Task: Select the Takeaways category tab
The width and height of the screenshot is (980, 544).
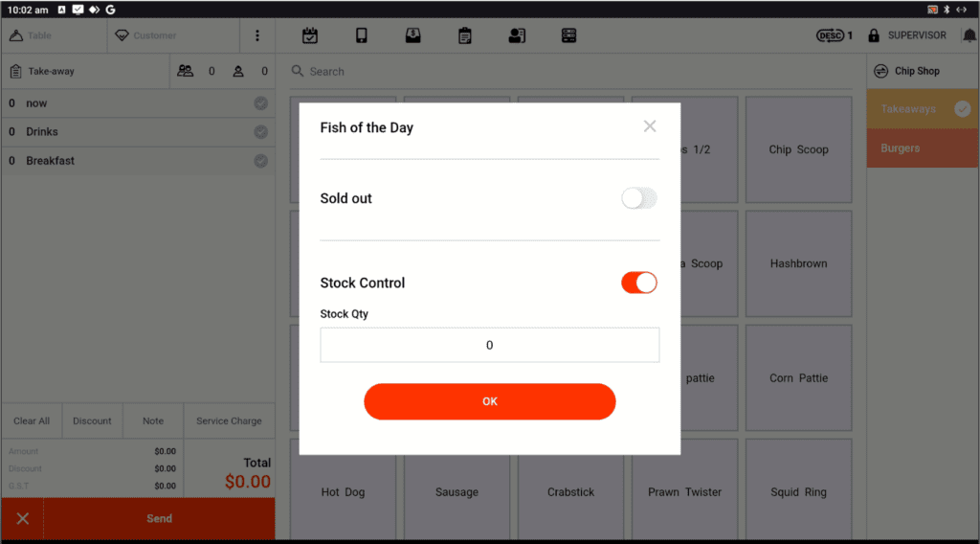Action: [907, 109]
